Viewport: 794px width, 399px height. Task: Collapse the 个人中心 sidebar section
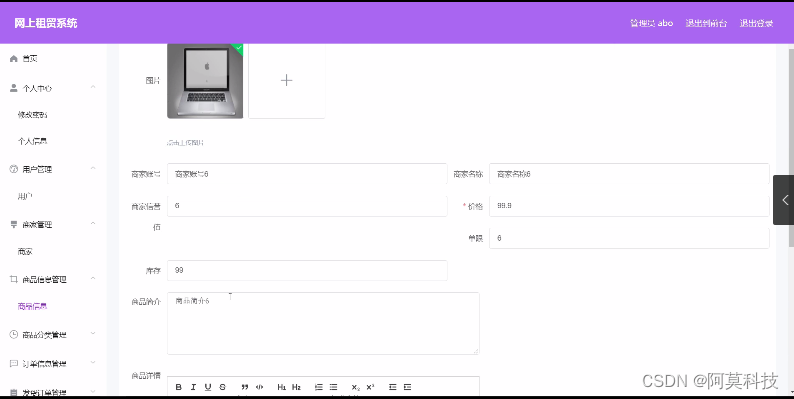pos(53,88)
